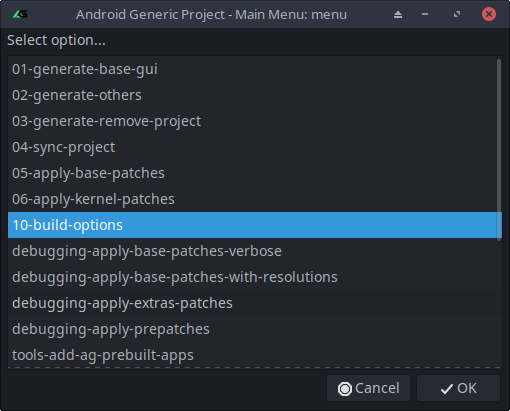Select debugging-apply-extras-patches item
The height and width of the screenshot is (411, 510).
click(x=255, y=303)
